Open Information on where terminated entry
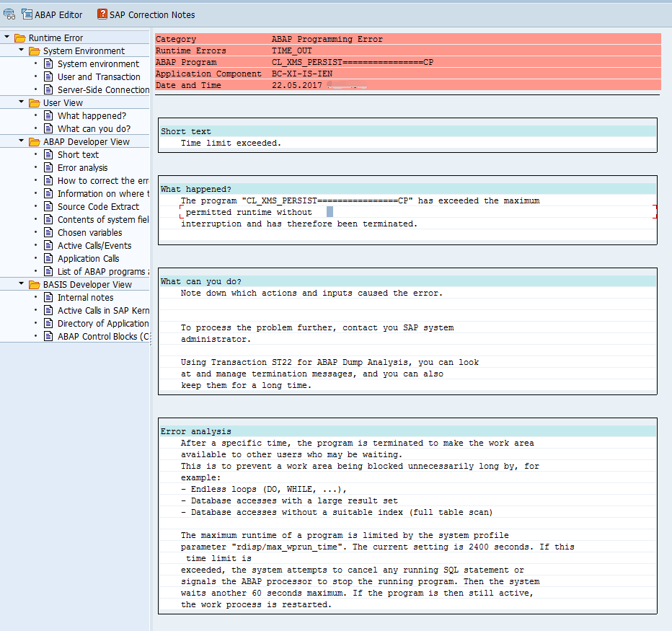Image resolution: width=672 pixels, height=631 pixels. pyautogui.click(x=103, y=194)
